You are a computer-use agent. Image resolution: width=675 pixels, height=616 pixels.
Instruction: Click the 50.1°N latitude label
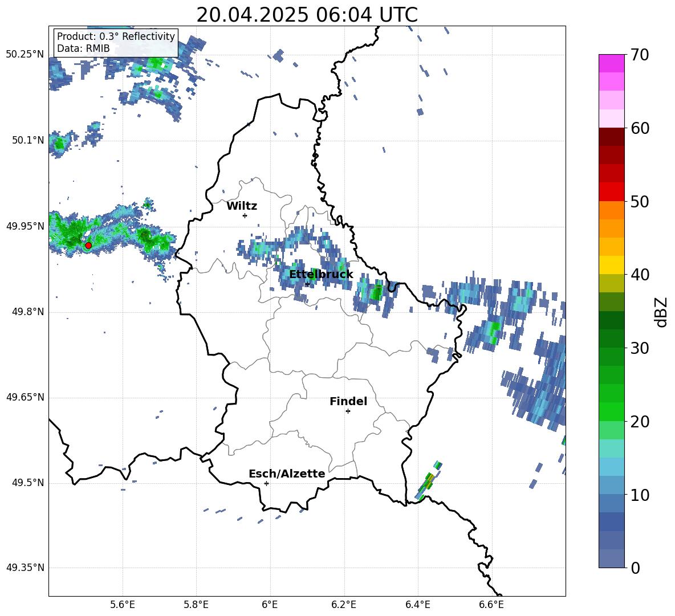[27, 140]
